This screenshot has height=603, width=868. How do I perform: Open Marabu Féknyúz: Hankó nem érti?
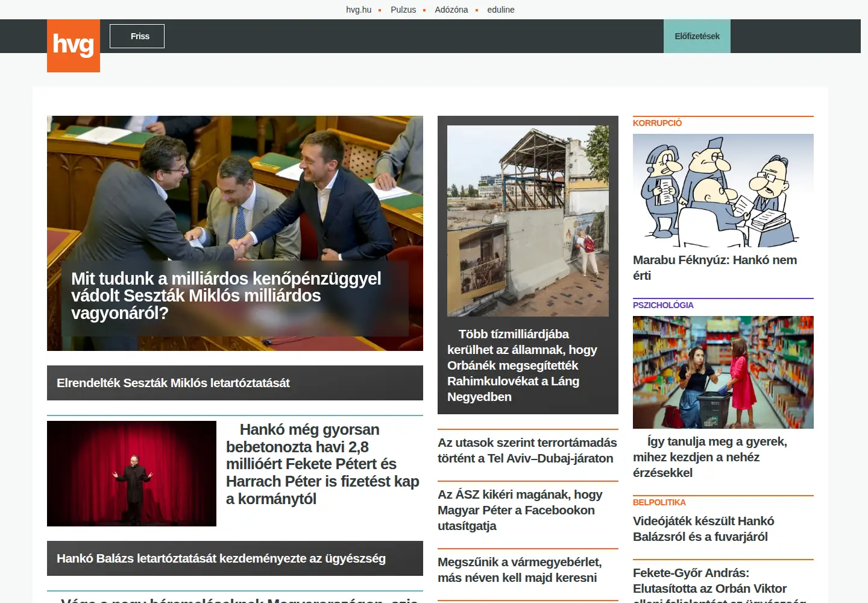pos(715,268)
